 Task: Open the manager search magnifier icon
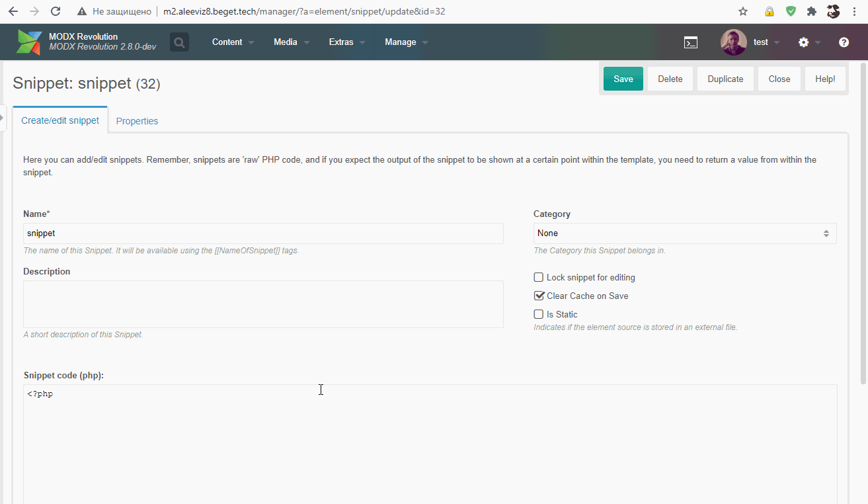click(179, 42)
